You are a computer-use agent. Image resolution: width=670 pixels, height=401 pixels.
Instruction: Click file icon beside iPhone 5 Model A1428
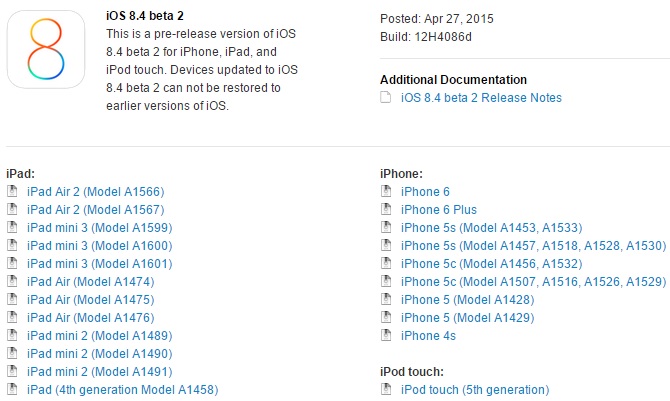pyautogui.click(x=386, y=299)
